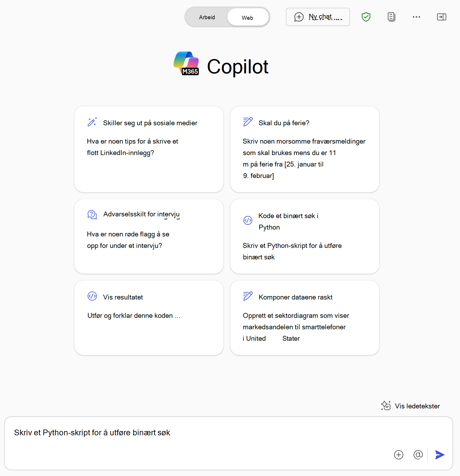460x476 pixels.
Task: Select the 'Vis resultatet' prompt card
Action: coord(149,318)
